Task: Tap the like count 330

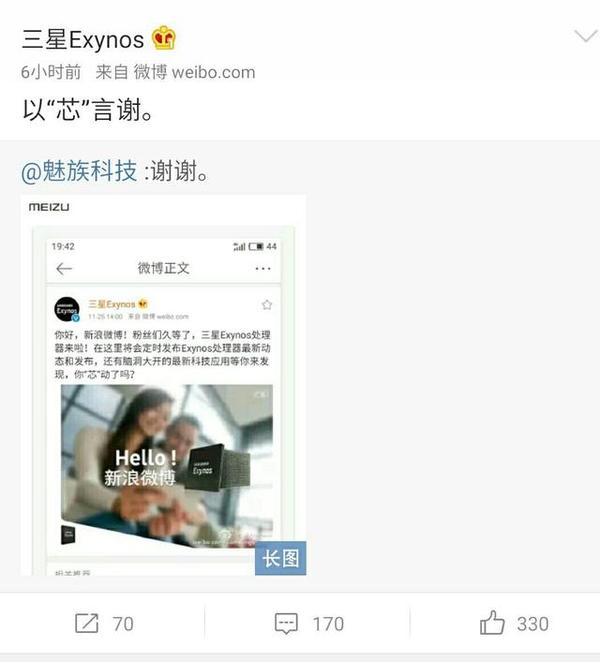Action: coord(533,624)
